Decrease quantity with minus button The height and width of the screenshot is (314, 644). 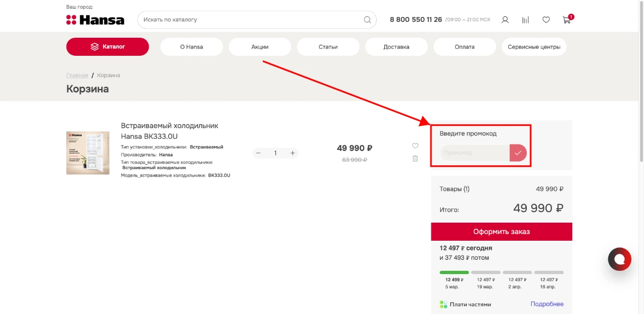(258, 153)
